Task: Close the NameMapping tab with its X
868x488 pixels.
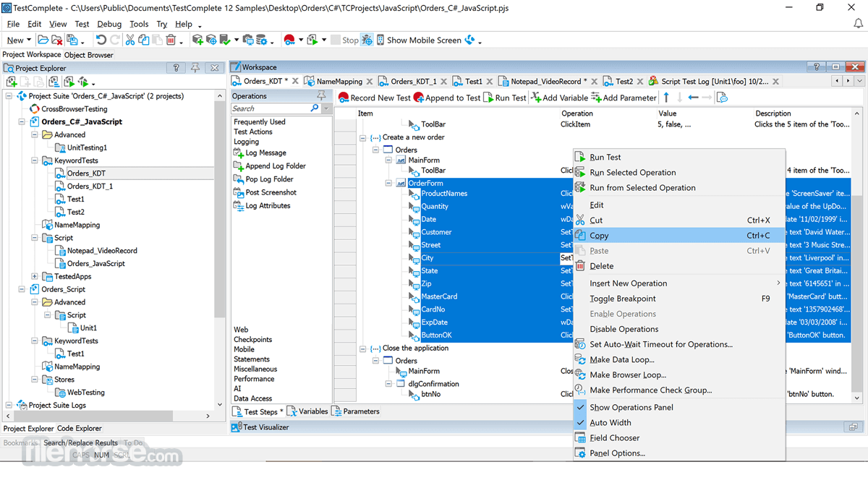Action: (x=370, y=82)
